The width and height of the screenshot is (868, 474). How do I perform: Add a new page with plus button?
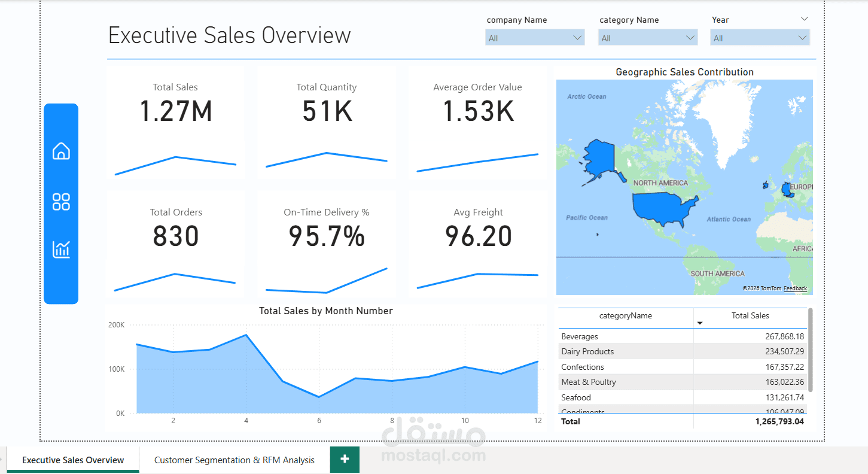click(x=345, y=459)
